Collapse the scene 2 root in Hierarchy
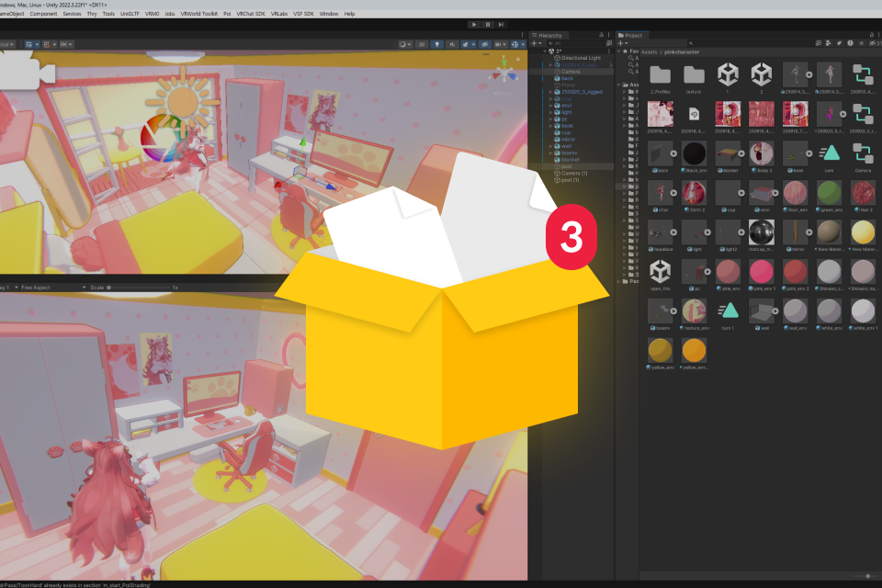The height and width of the screenshot is (588, 882). [545, 51]
